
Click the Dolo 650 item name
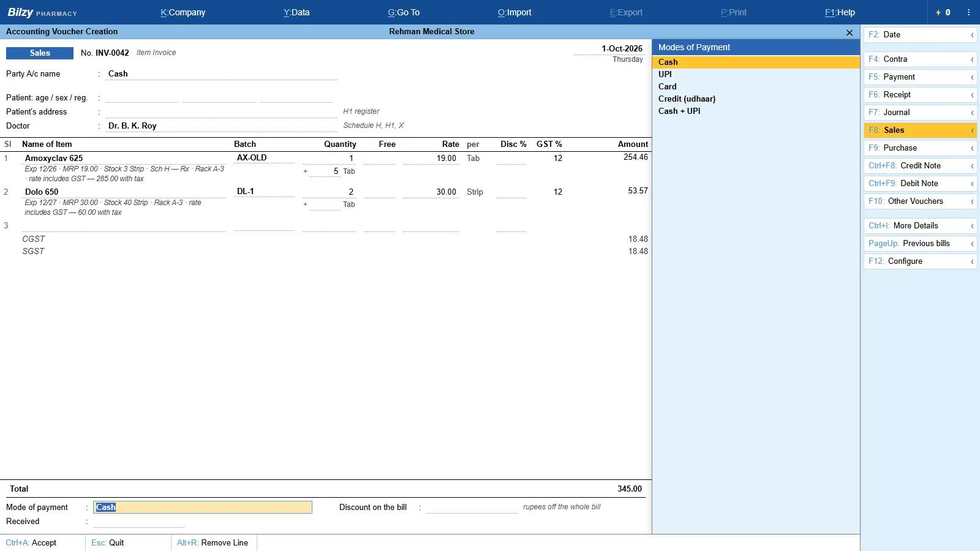[x=42, y=192]
